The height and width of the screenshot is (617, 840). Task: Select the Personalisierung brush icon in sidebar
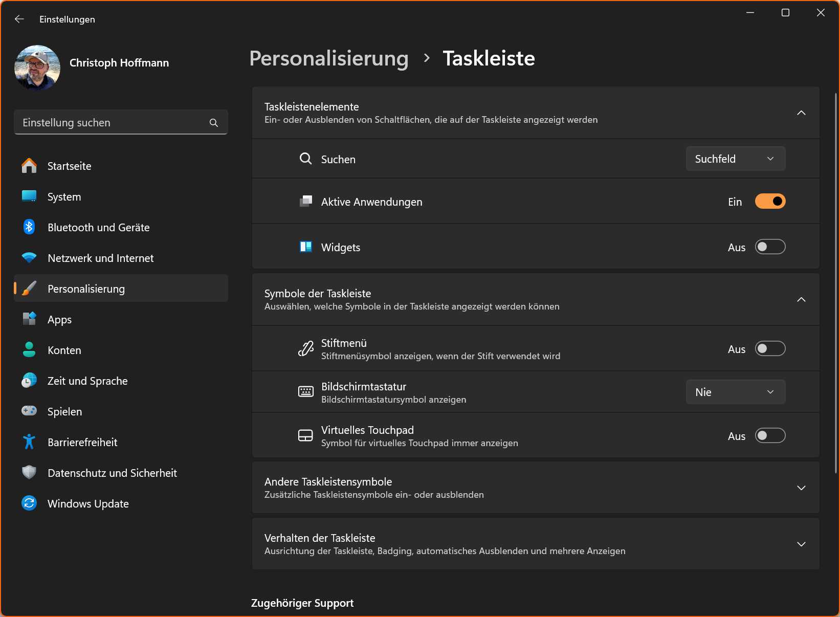click(29, 289)
